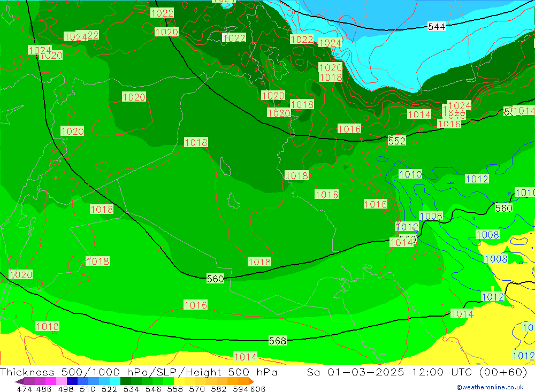Pick the brightest green legend swatch
Image resolution: width=535 pixels, height=392 pixels.
169,381
